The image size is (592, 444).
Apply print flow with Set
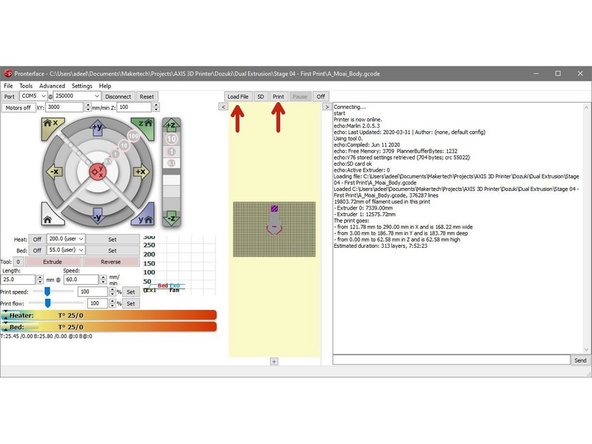click(x=131, y=304)
